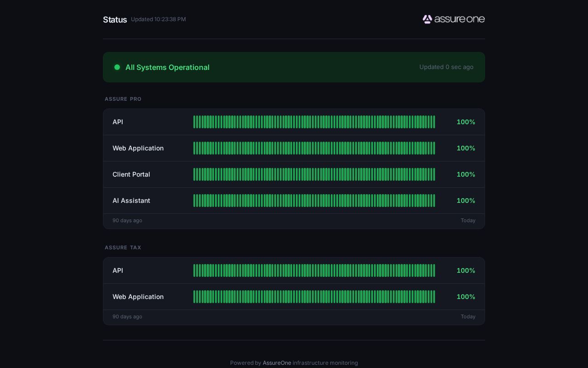This screenshot has height=368, width=588.
Task: Click 100% for Assure Tax Web Application
Action: (466, 297)
